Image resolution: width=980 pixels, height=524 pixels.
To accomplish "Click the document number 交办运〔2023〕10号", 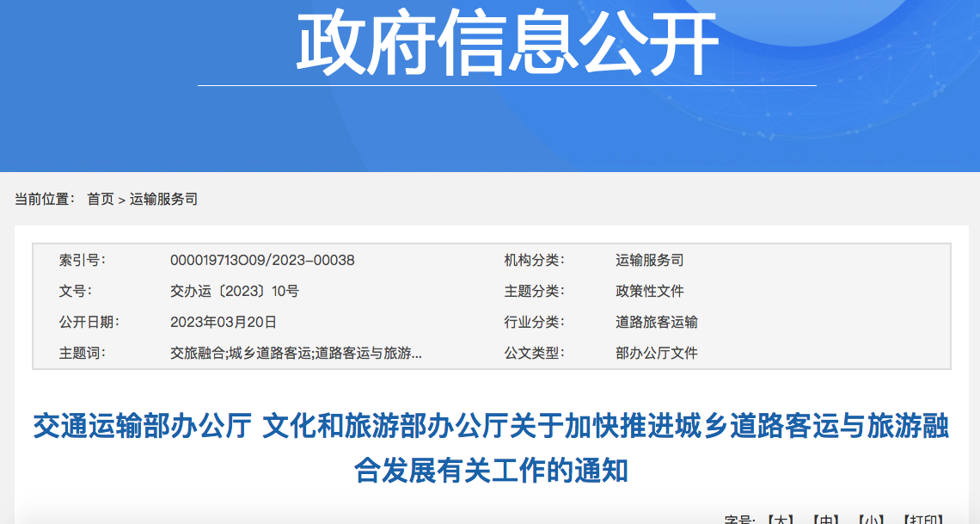I will [235, 291].
